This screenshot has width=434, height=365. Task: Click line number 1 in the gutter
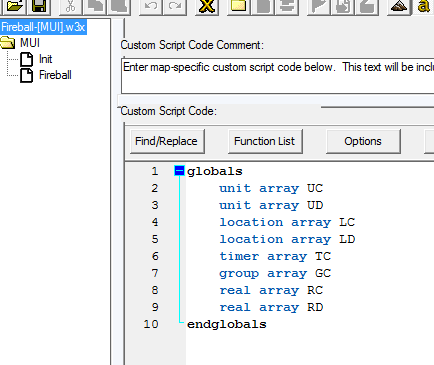click(x=155, y=171)
